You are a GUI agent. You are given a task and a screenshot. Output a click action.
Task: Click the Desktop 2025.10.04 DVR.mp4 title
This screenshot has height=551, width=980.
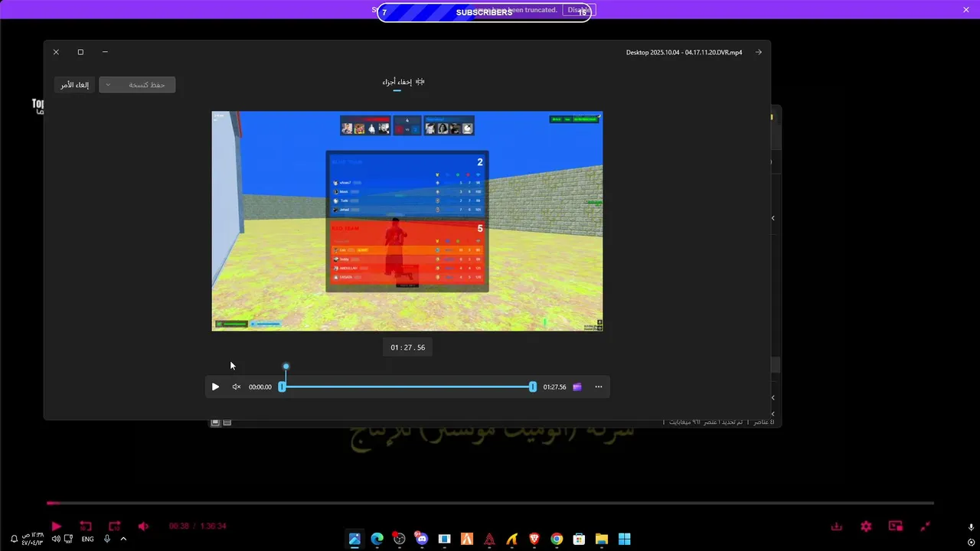(684, 53)
